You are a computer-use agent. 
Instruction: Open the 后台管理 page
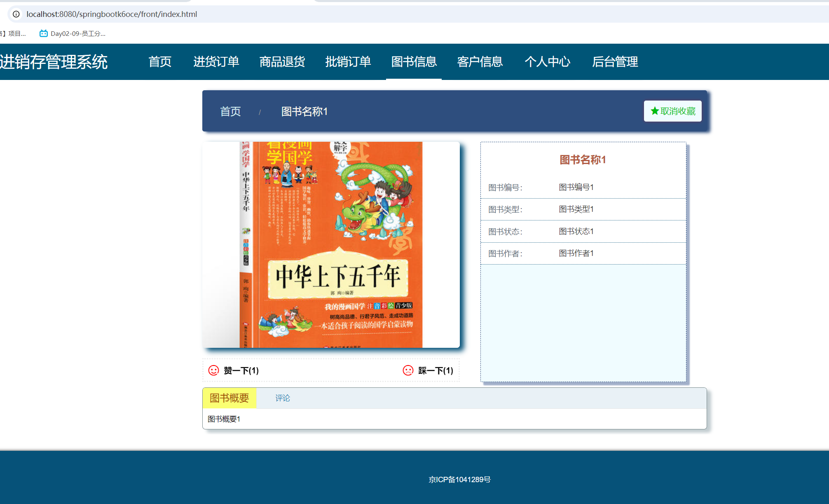click(616, 62)
